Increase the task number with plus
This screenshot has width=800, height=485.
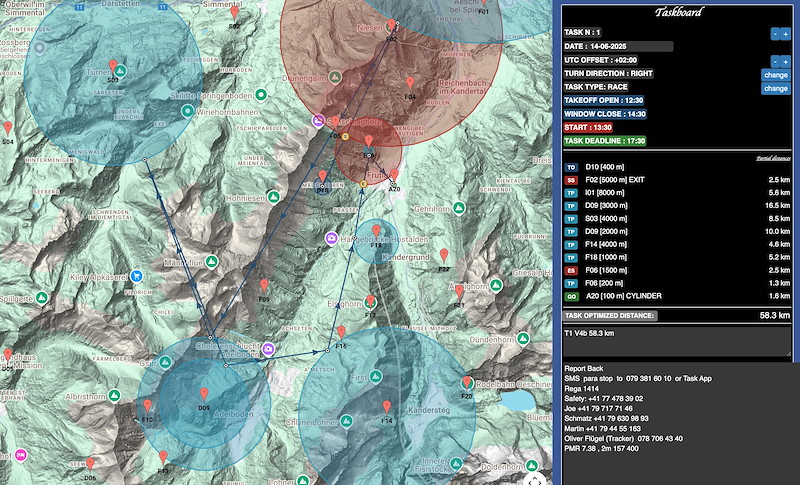click(786, 34)
